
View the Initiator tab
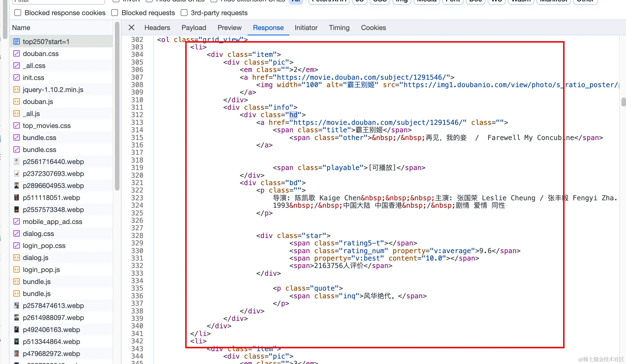(x=306, y=28)
